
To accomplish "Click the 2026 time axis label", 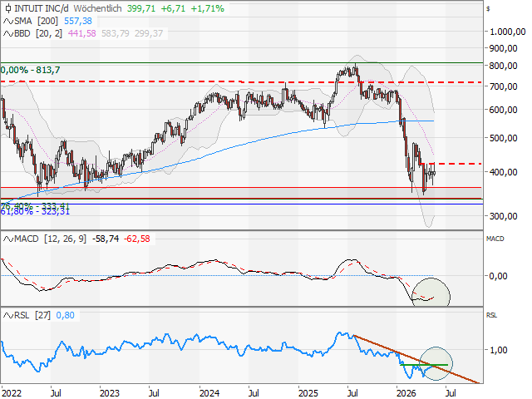I will tap(406, 393).
